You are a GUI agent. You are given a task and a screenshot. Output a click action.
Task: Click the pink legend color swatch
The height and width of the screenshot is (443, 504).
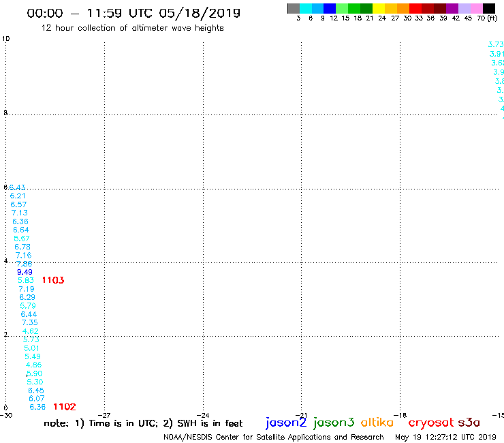[x=477, y=8]
